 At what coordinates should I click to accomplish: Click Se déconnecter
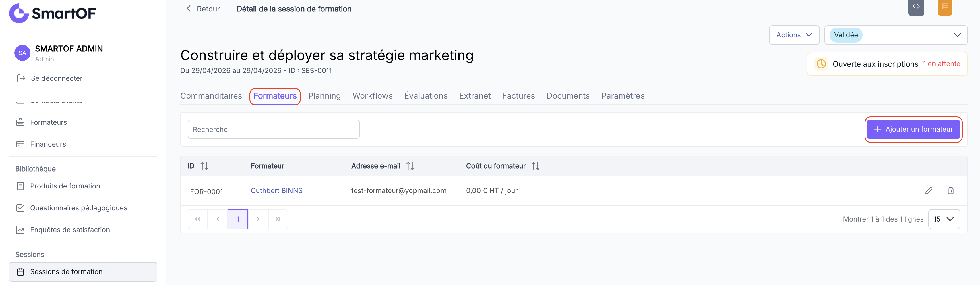click(x=57, y=78)
